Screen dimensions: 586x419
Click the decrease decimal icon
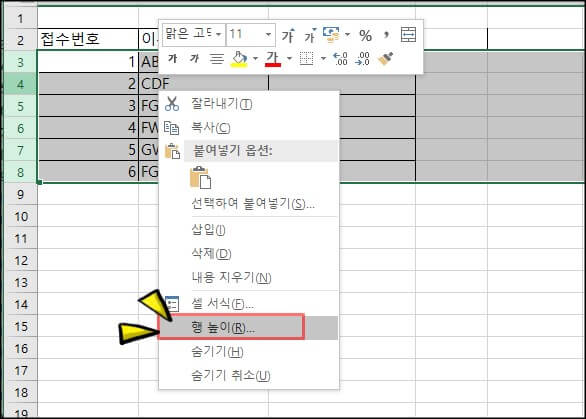coord(363,59)
